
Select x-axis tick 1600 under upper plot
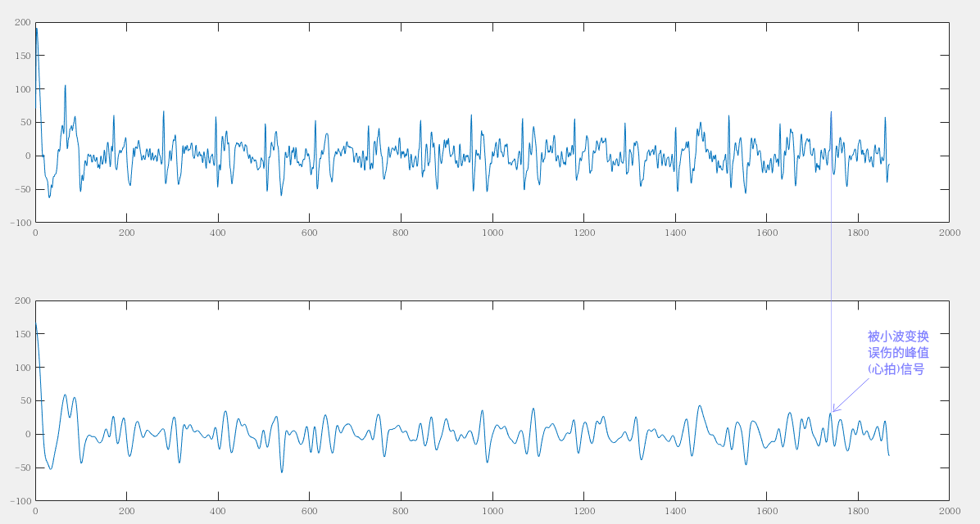click(x=767, y=233)
